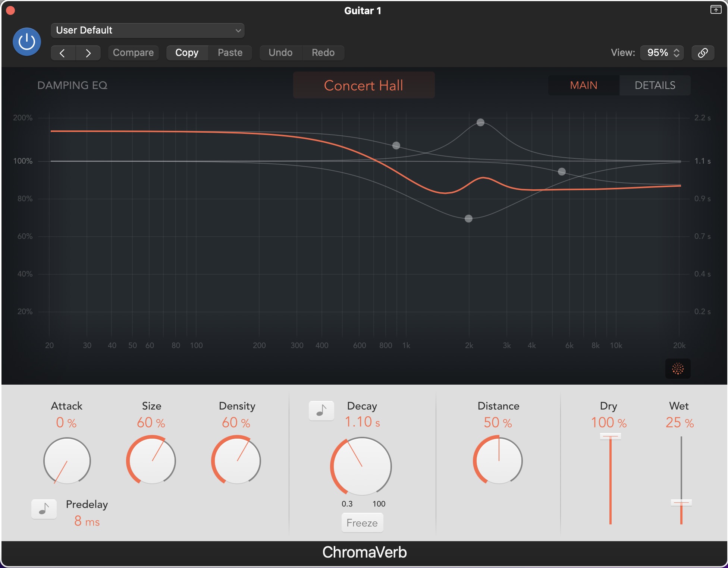Toggle the Predelay tempo sync note icon
The width and height of the screenshot is (728, 568).
[44, 509]
